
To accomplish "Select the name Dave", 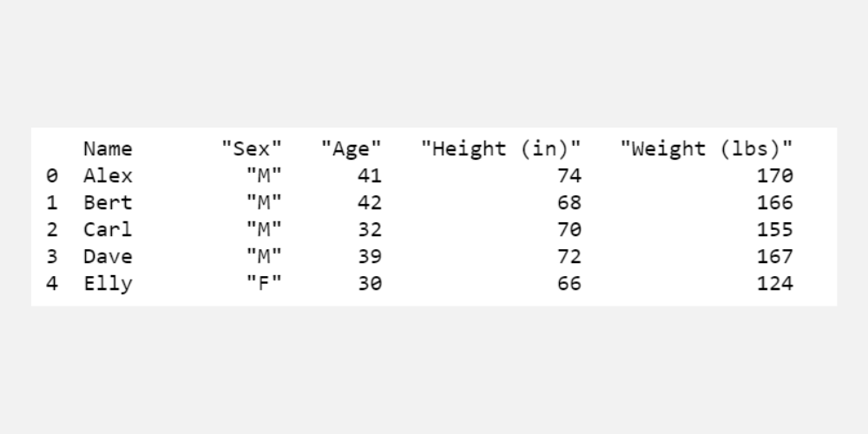I will coord(108,257).
